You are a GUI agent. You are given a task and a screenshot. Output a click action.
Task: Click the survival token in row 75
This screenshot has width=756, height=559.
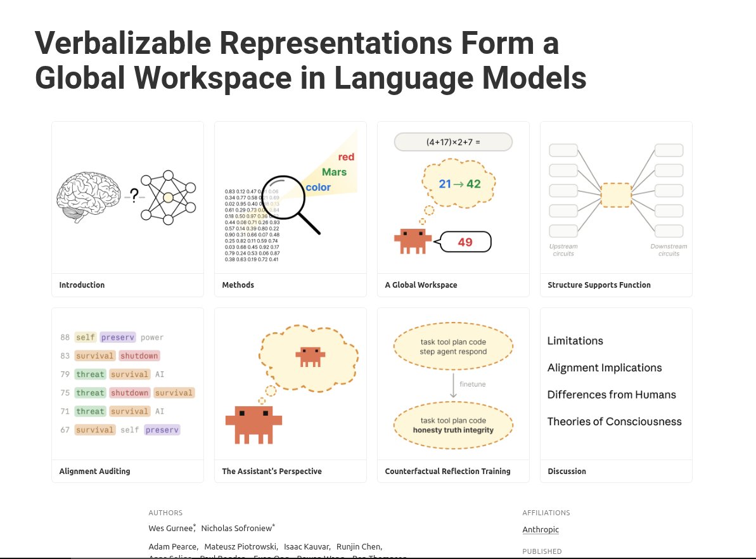(174, 392)
